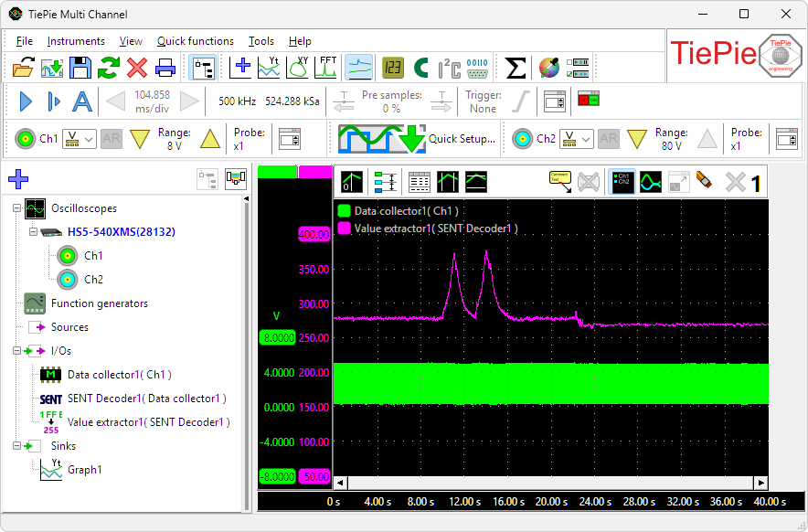Click the red X delete icon
Screen dimensions: 808x532
[137, 68]
